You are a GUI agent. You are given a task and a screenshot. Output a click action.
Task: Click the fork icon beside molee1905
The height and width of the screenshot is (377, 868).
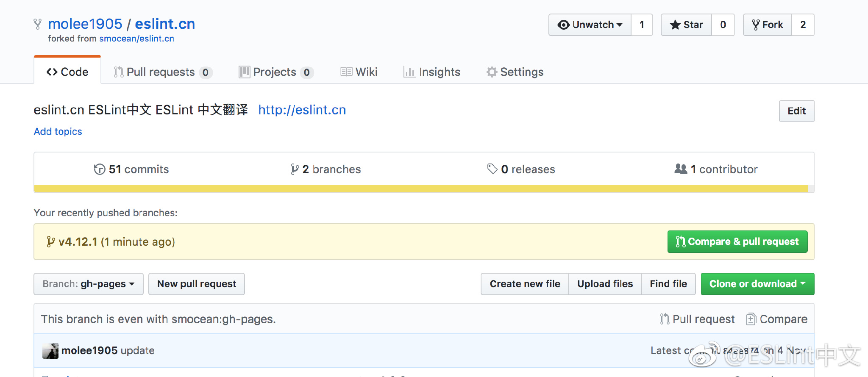(38, 24)
